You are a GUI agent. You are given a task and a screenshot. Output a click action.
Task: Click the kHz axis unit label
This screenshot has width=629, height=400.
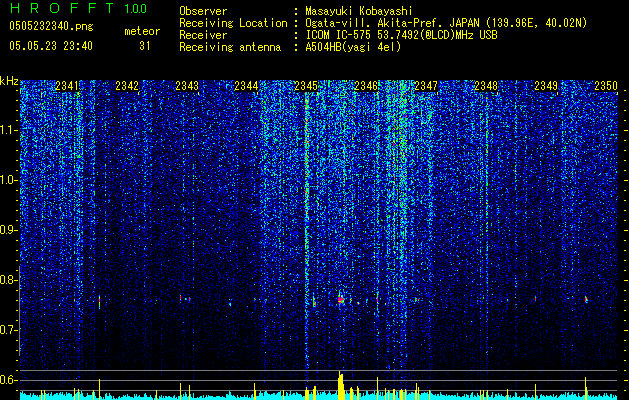pyautogui.click(x=9, y=81)
